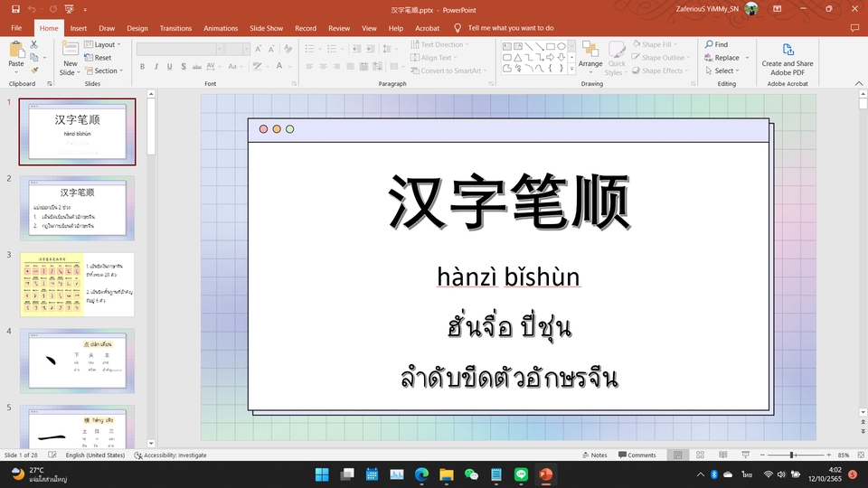Expand the Layout dropdown
Image resolution: width=868 pixels, height=488 pixels.
click(102, 44)
